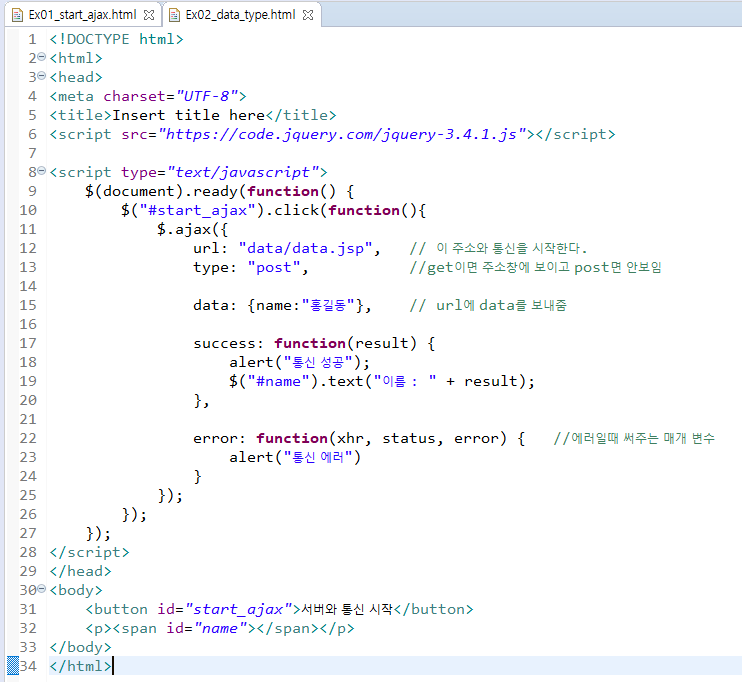Click the closing </script> tag on line 28
The height and width of the screenshot is (682, 742).
point(89,552)
